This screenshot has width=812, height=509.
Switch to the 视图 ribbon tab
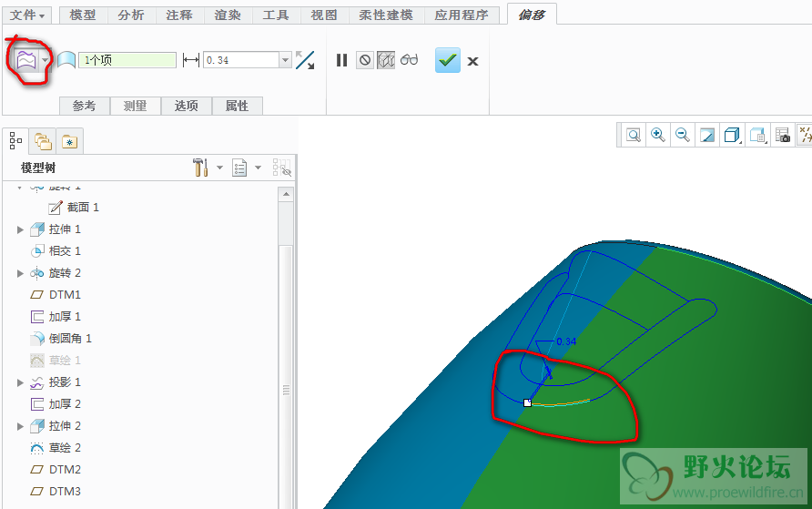tap(324, 15)
